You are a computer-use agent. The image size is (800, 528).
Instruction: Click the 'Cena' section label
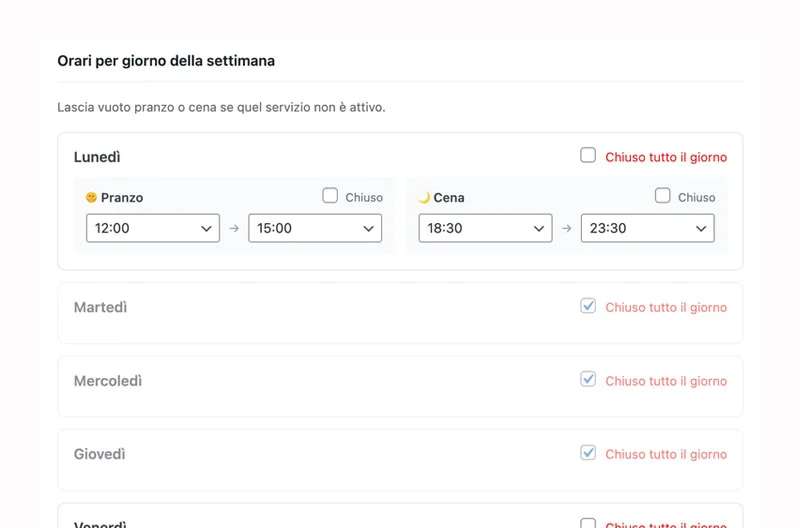[449, 198]
